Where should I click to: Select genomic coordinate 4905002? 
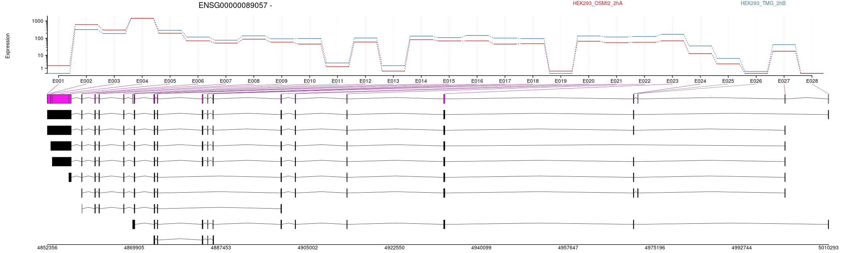308,248
